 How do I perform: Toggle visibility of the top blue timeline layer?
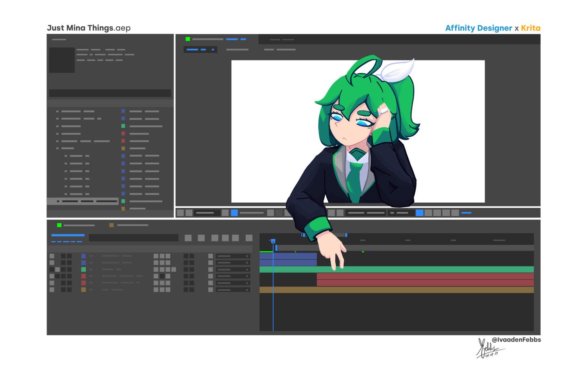[x=52, y=256]
